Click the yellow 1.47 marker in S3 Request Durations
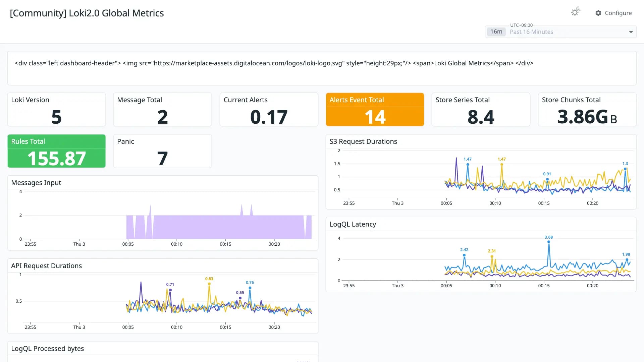Viewport: 644px width, 362px height. (502, 164)
